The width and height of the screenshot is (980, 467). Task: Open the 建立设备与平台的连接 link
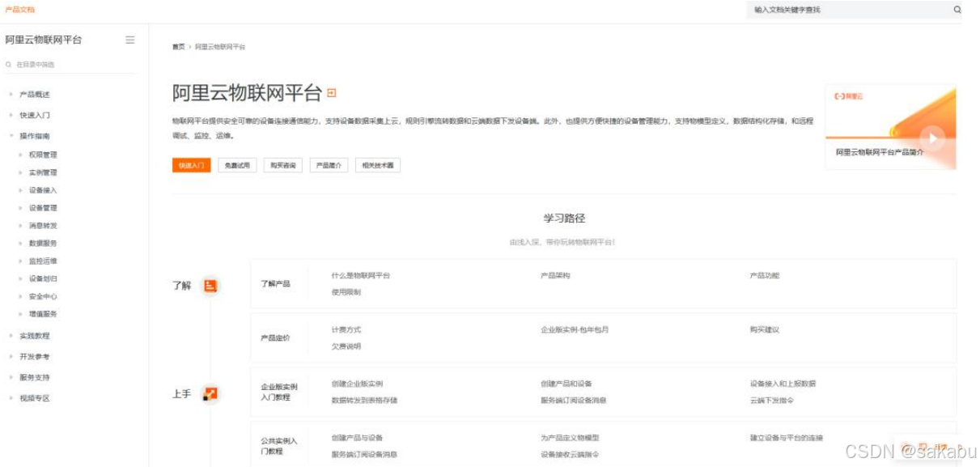point(787,438)
